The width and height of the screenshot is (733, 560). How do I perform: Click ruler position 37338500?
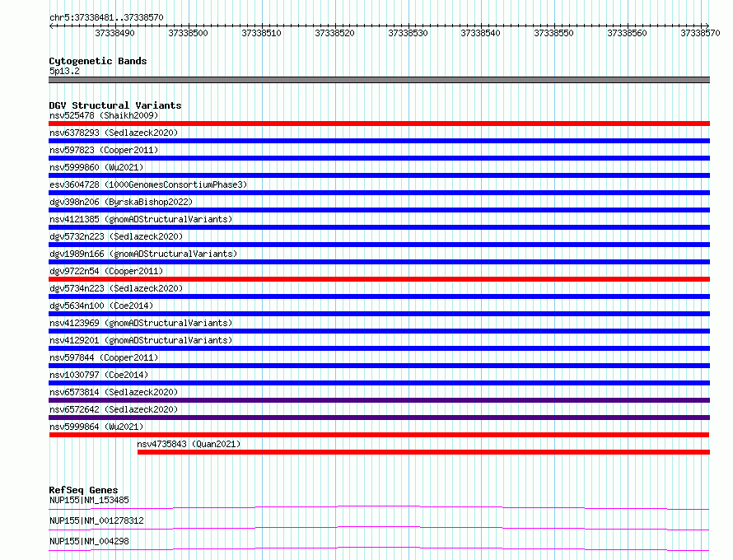[188, 33]
